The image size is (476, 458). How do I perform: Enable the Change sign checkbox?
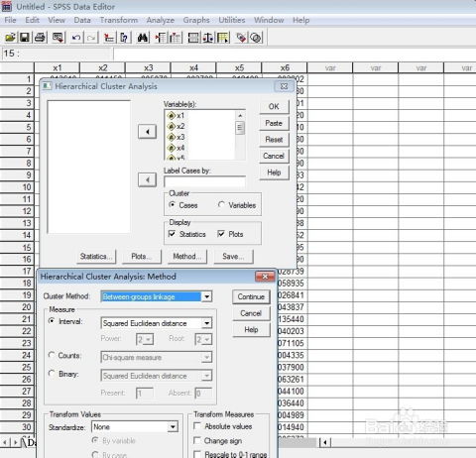point(197,440)
